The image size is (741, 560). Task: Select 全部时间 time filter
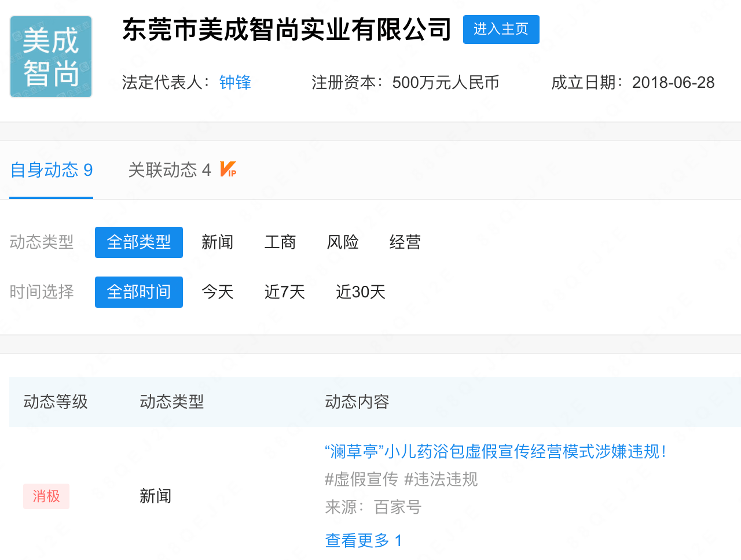click(139, 292)
